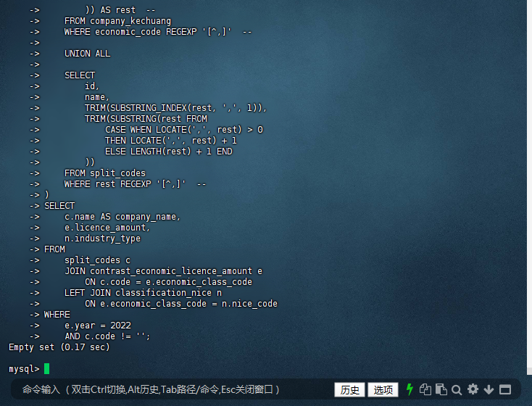Click 'WHERE economic_code REGEXP' line

(158, 32)
